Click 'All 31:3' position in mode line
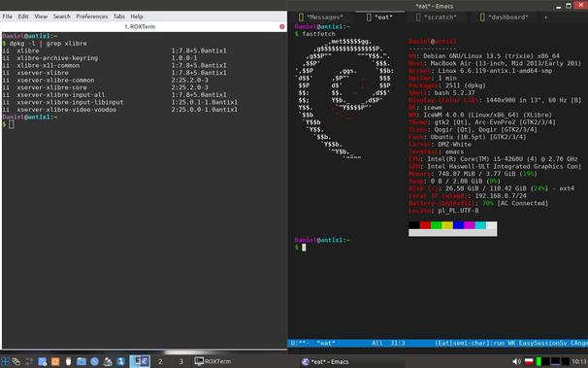This screenshot has height=368, width=588. point(388,343)
